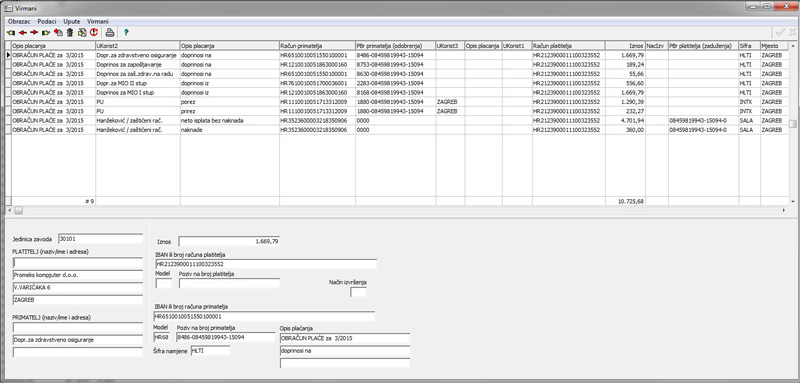Click the Račun platitelja column header
Viewport: 800px width, 383px height.
(x=568, y=46)
